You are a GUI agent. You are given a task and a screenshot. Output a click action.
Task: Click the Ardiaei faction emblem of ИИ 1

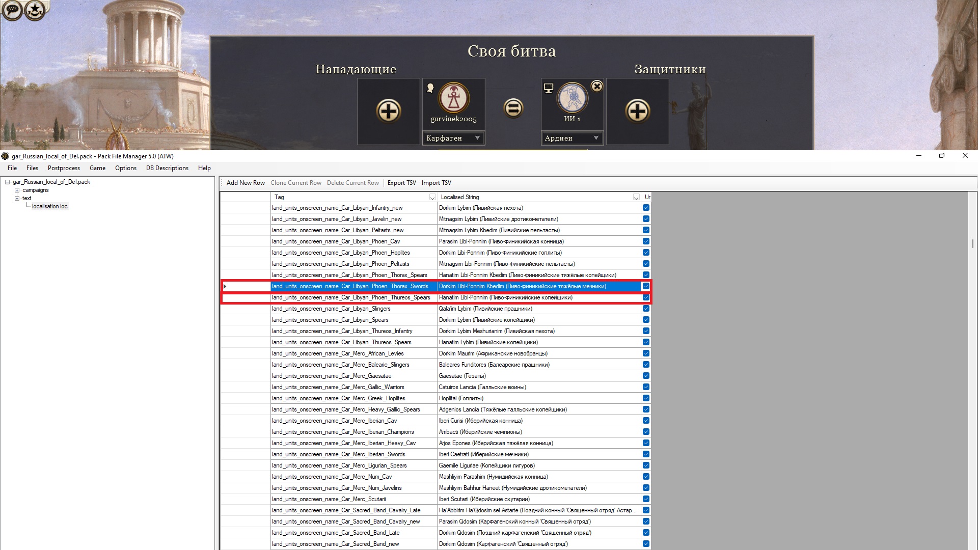click(573, 98)
